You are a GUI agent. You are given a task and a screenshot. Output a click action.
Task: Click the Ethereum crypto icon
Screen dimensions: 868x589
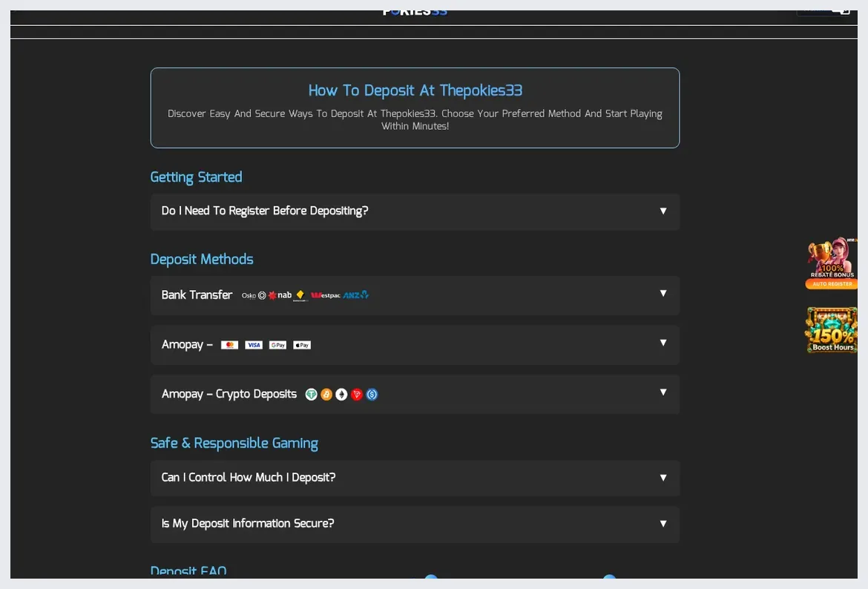(x=341, y=394)
